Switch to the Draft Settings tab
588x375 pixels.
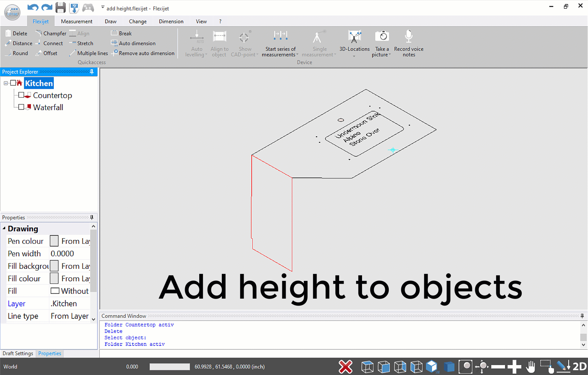click(18, 353)
